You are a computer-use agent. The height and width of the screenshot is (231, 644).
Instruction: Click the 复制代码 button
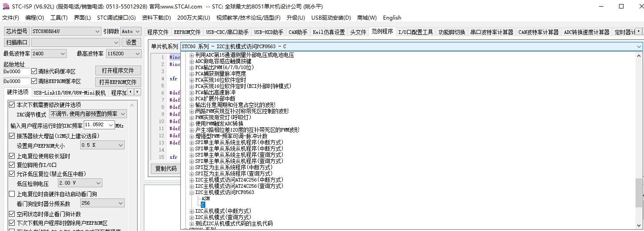(x=166, y=169)
